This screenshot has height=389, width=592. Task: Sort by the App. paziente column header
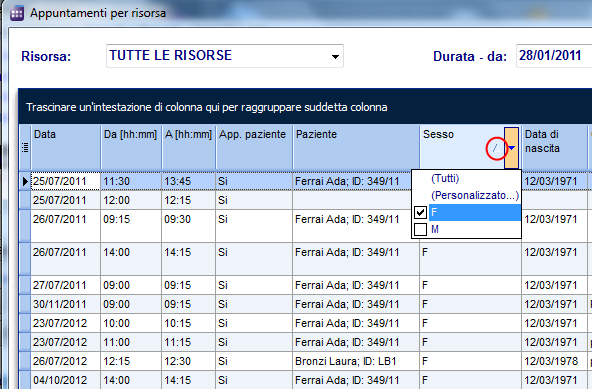tap(254, 147)
